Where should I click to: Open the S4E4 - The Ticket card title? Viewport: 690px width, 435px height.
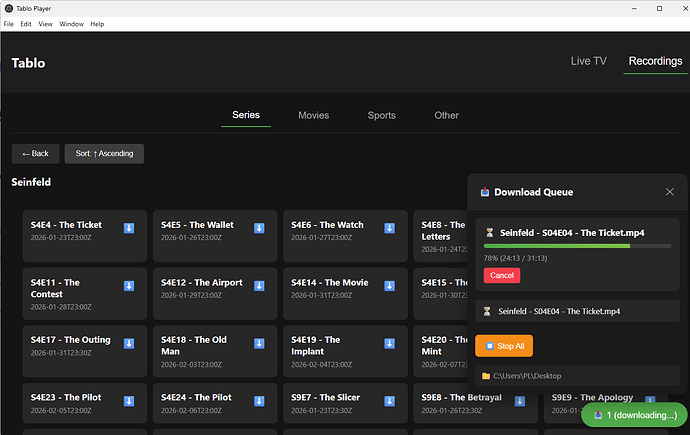(66, 225)
